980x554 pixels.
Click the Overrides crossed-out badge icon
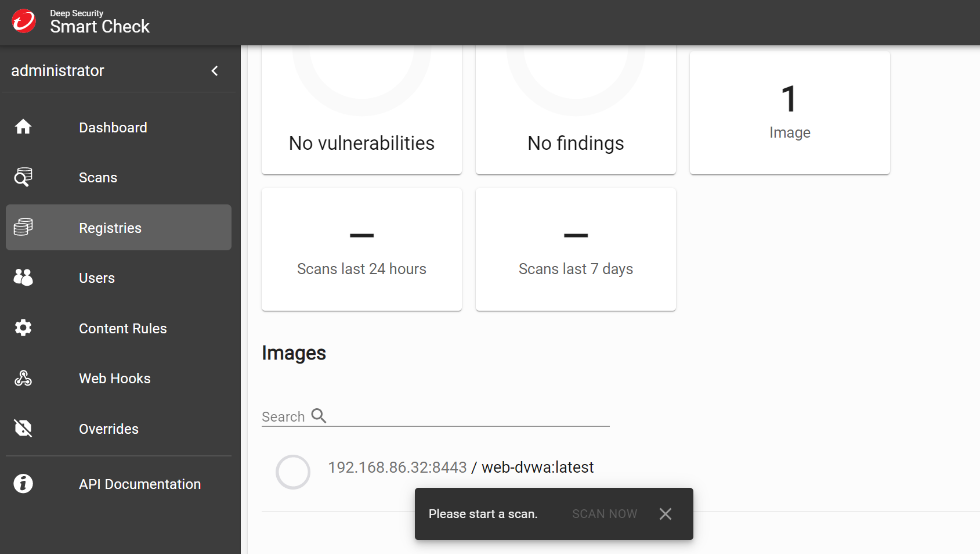[23, 429]
